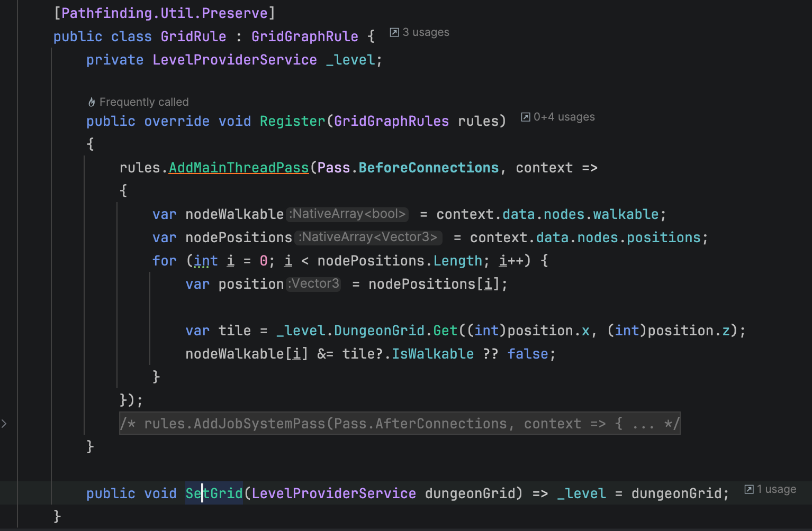This screenshot has width=812, height=531.
Task: Click the NativeArray<Vector3> inlay type hint
Action: pyautogui.click(x=368, y=237)
